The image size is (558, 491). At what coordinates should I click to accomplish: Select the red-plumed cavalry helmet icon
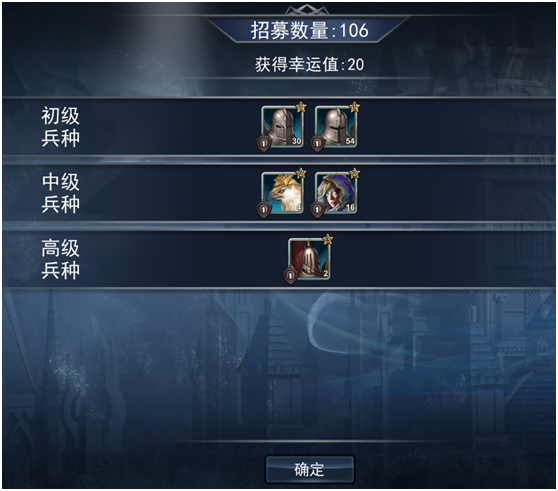pyautogui.click(x=309, y=259)
